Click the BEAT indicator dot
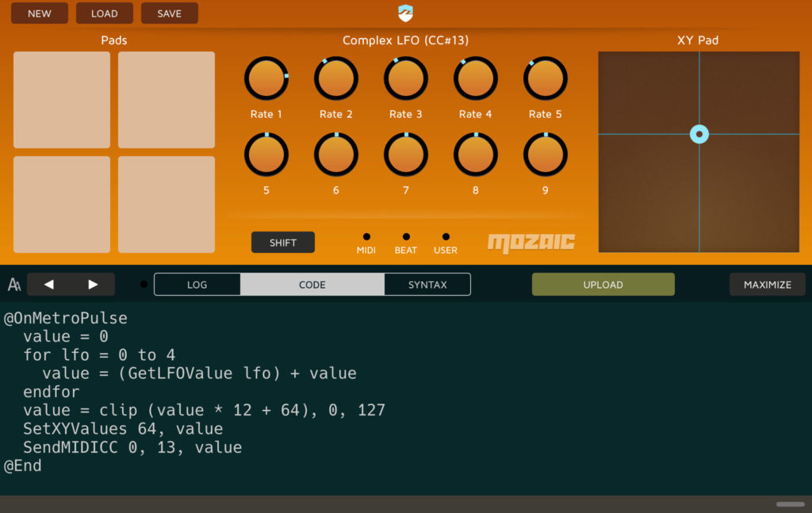This screenshot has height=513, width=812. 406,236
